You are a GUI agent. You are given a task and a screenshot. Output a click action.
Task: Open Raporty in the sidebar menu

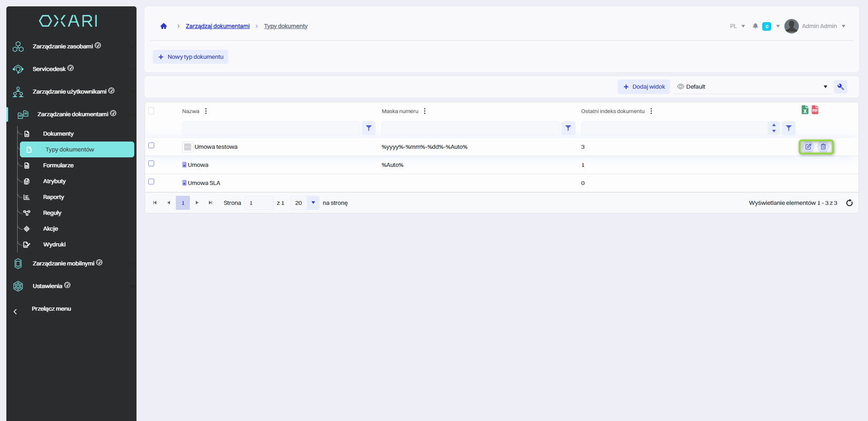click(x=53, y=197)
